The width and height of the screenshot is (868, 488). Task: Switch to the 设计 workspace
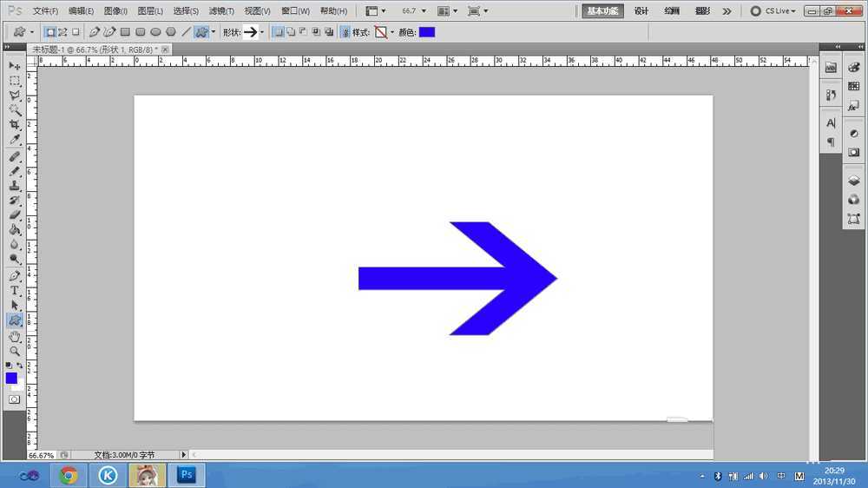(641, 11)
